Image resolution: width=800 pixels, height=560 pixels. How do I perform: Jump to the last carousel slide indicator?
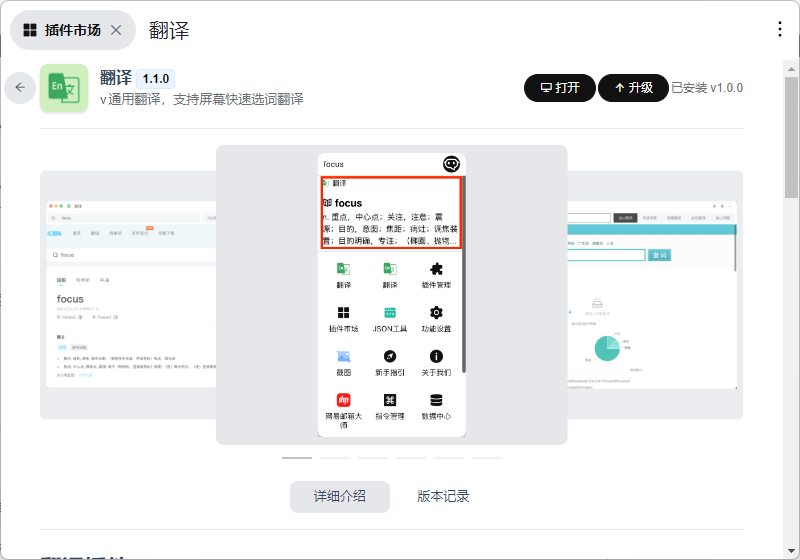[x=487, y=457]
